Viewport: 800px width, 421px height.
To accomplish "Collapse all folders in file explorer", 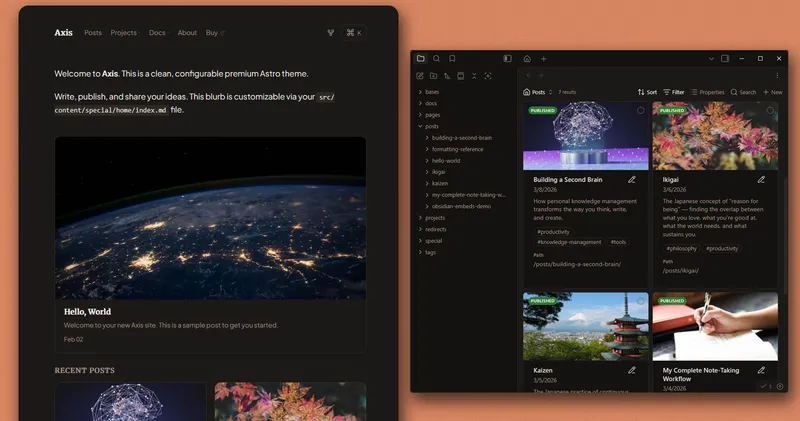I will 474,76.
